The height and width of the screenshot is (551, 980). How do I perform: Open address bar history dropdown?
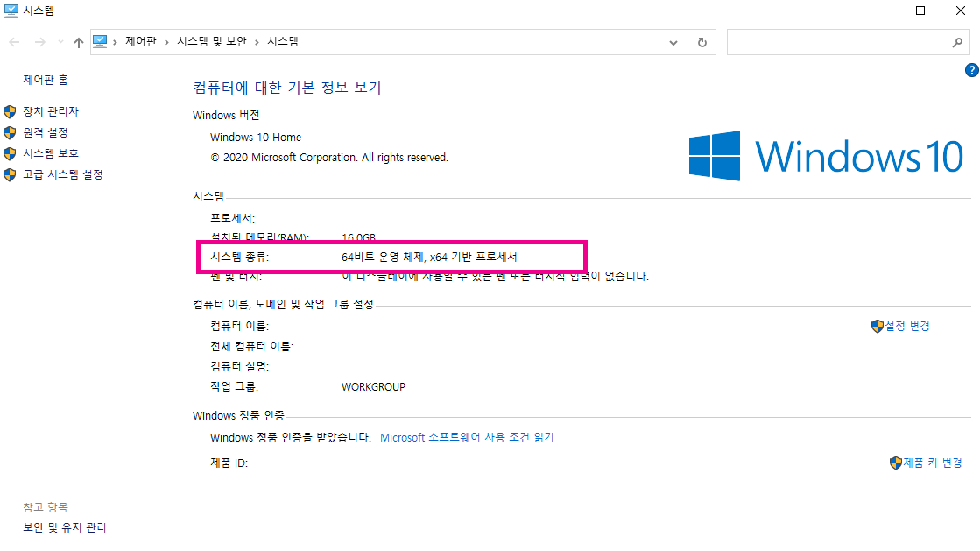pos(673,43)
